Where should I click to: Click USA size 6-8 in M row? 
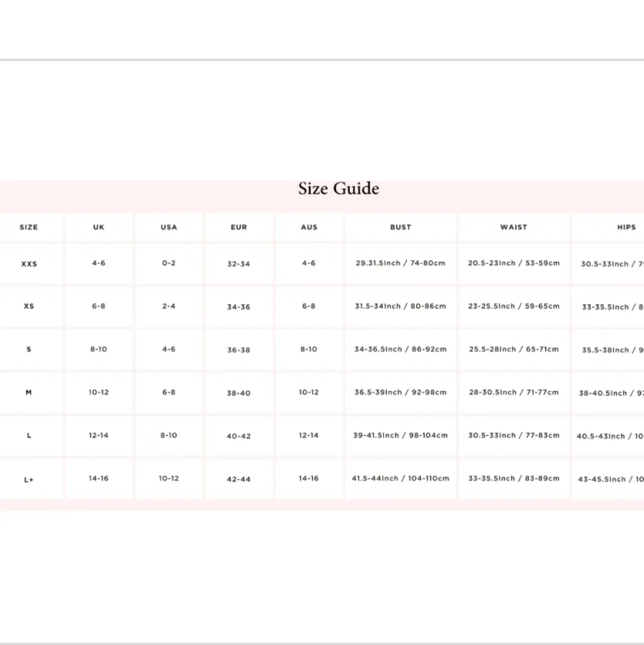click(x=169, y=393)
